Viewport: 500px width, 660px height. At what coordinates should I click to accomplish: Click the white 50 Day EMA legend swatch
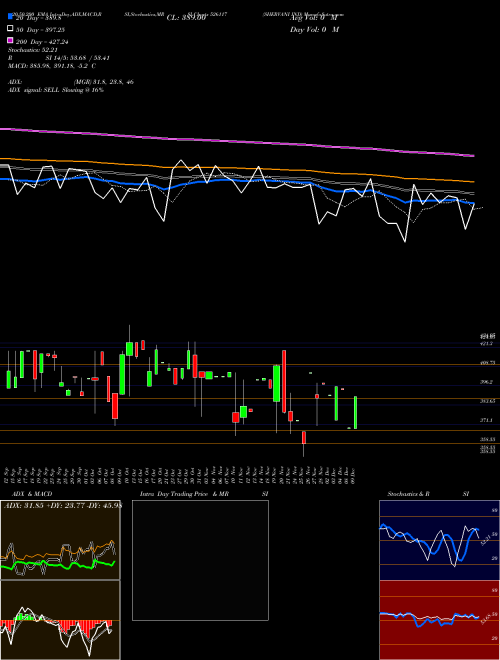(10, 29)
